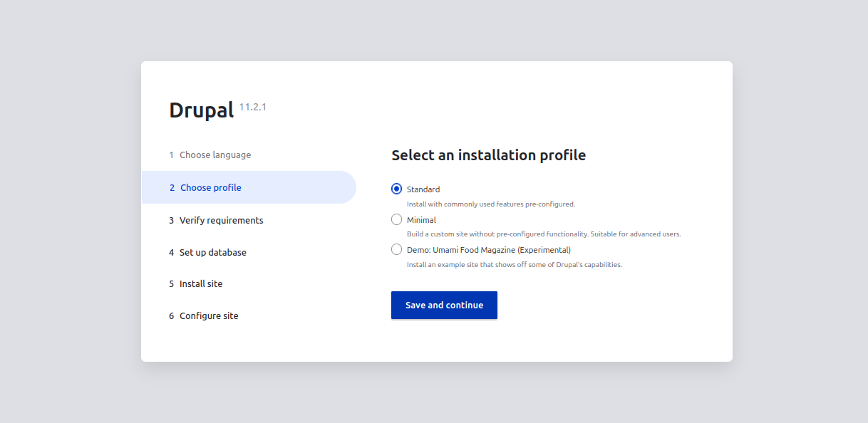The width and height of the screenshot is (868, 423).
Task: Open step 5 Install site
Action: coord(196,283)
